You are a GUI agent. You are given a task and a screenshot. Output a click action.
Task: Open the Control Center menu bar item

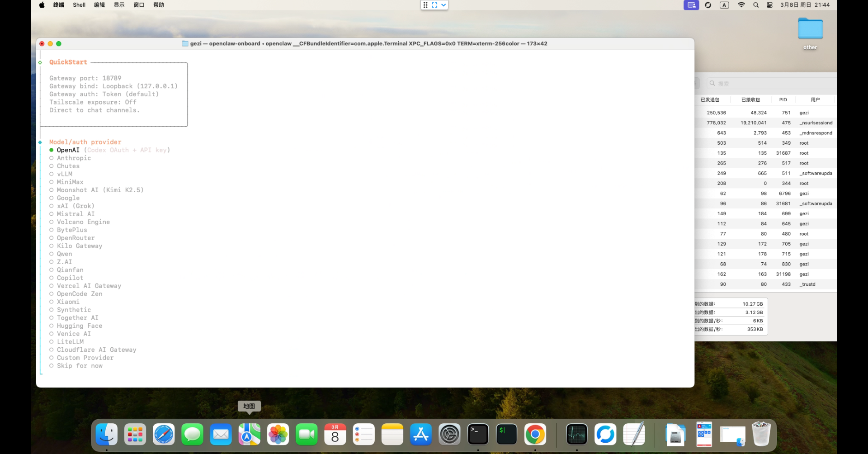tap(769, 5)
